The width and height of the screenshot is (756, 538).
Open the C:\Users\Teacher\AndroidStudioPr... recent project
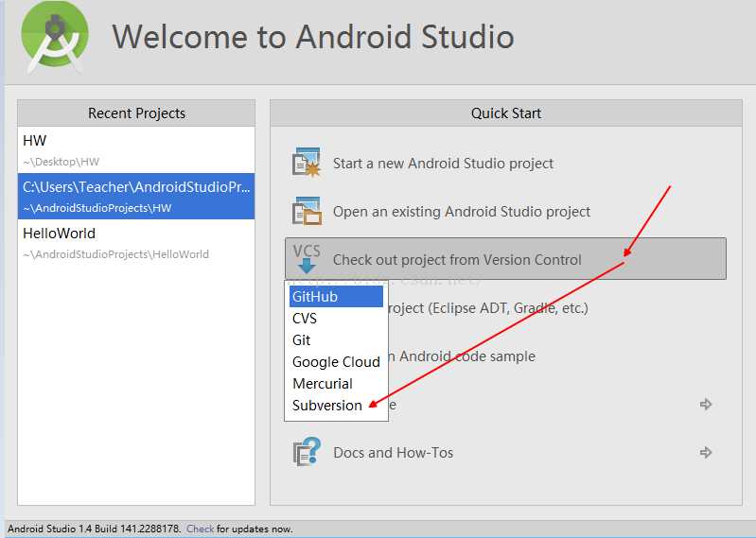[x=136, y=196]
